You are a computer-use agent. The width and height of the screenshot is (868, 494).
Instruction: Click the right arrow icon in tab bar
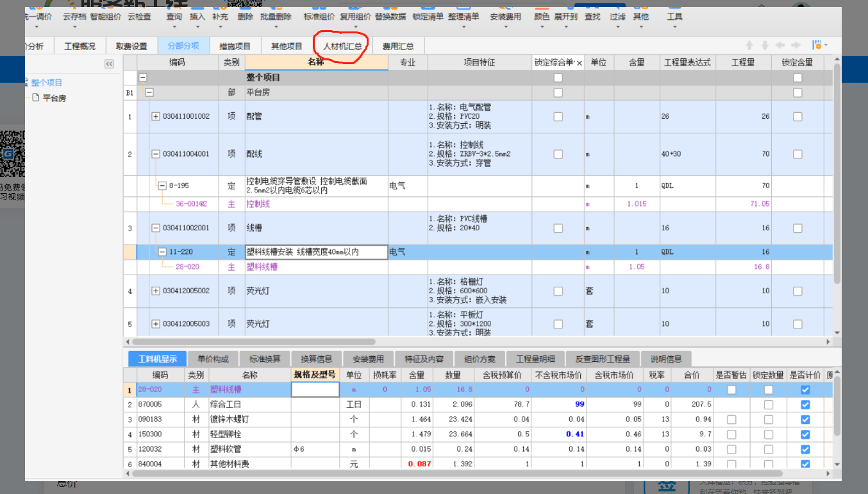point(796,46)
